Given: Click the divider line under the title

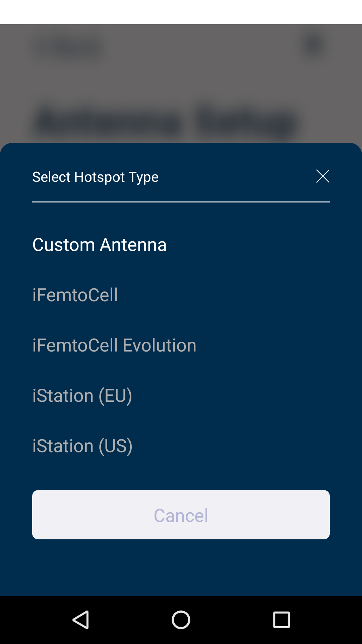Looking at the screenshot, I should click(x=181, y=202).
